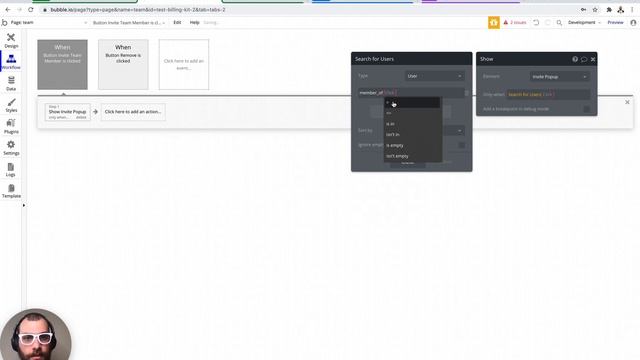Open Element dropdown showing Invite Popup
640x360 pixels.
coord(560,76)
